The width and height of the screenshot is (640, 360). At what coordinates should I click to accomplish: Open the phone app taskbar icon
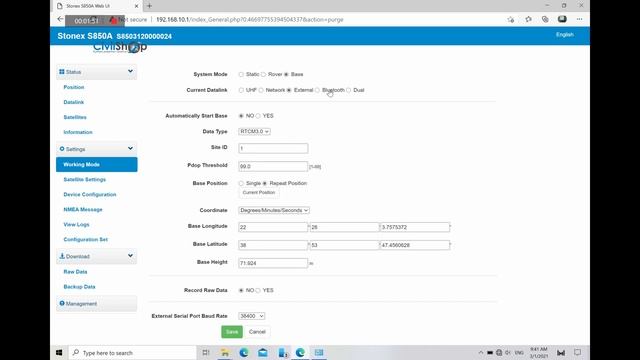coord(282,353)
